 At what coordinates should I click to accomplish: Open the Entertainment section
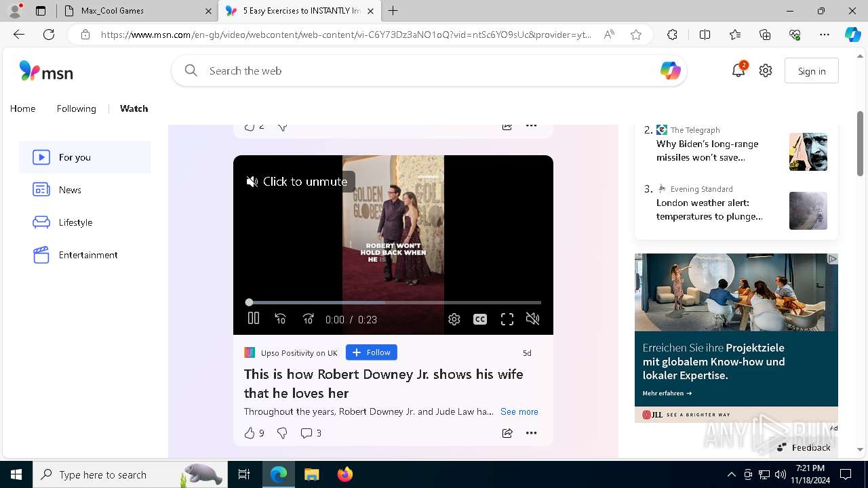[85, 255]
